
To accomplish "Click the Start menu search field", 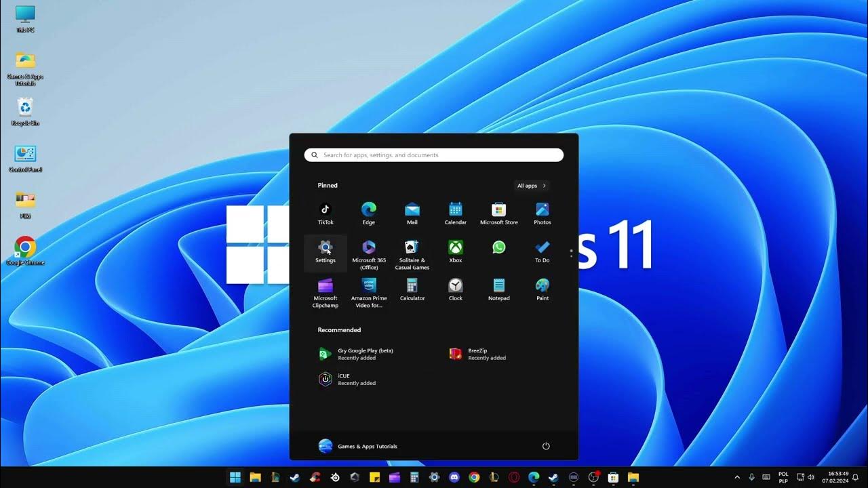I will [434, 155].
